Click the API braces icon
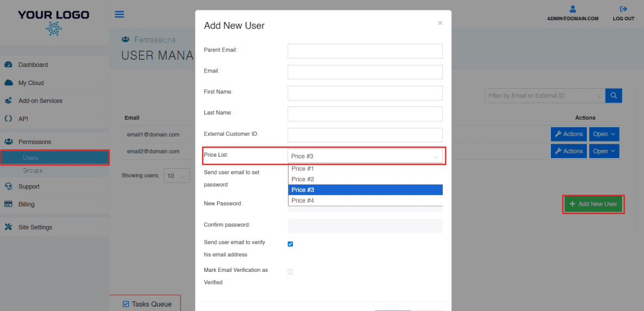This screenshot has width=644, height=311. 8,118
